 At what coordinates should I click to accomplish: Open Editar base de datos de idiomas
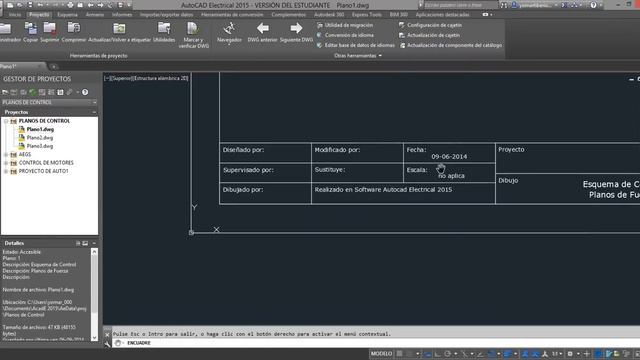tap(356, 45)
